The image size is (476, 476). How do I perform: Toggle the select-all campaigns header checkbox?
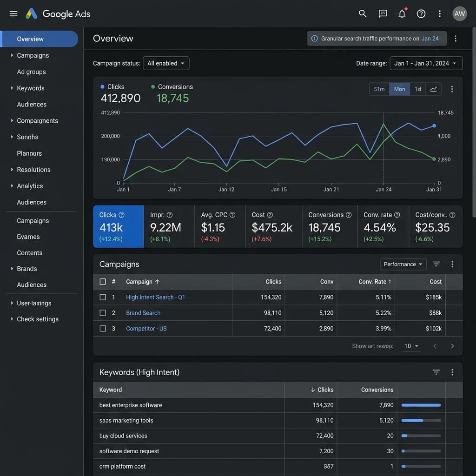coord(103,282)
